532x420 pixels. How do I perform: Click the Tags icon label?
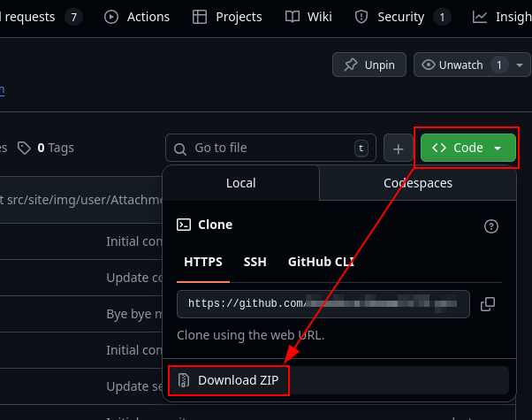click(x=24, y=148)
